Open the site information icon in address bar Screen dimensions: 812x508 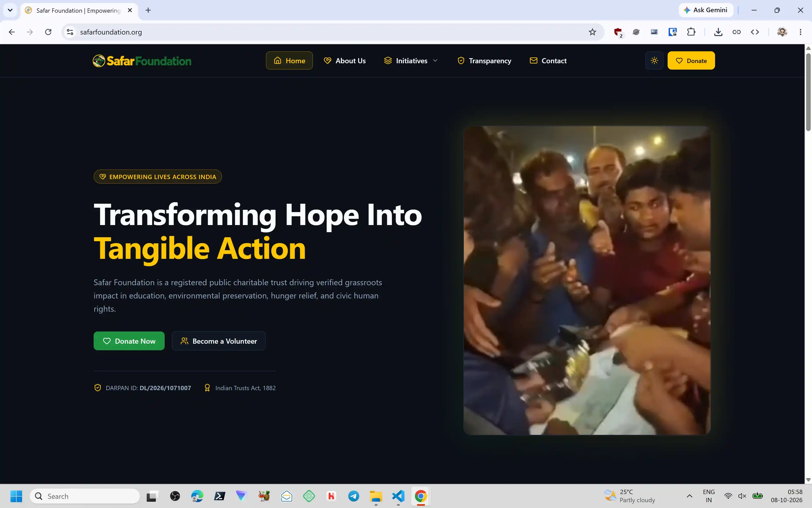click(x=70, y=32)
